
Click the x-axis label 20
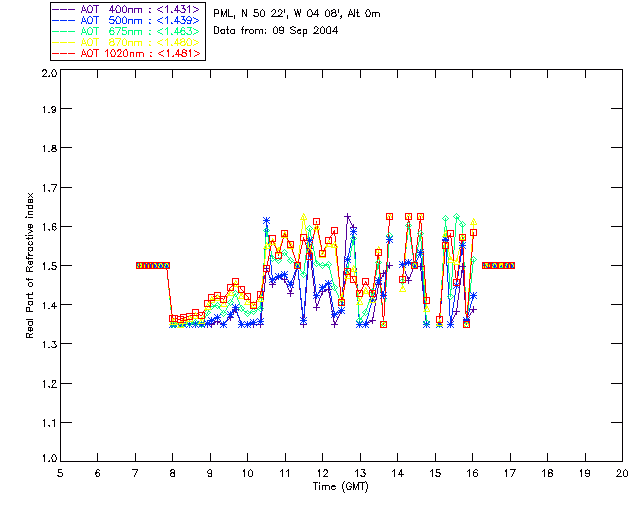coord(622,473)
